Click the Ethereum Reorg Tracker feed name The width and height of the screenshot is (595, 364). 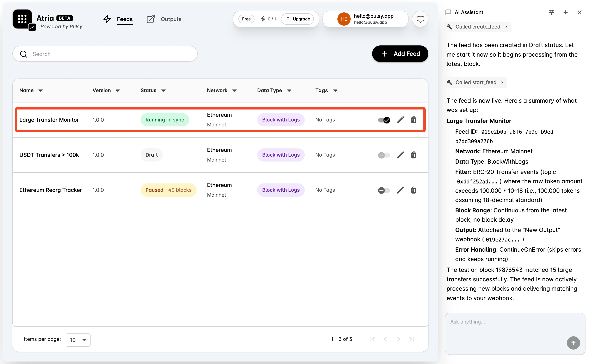coord(50,190)
